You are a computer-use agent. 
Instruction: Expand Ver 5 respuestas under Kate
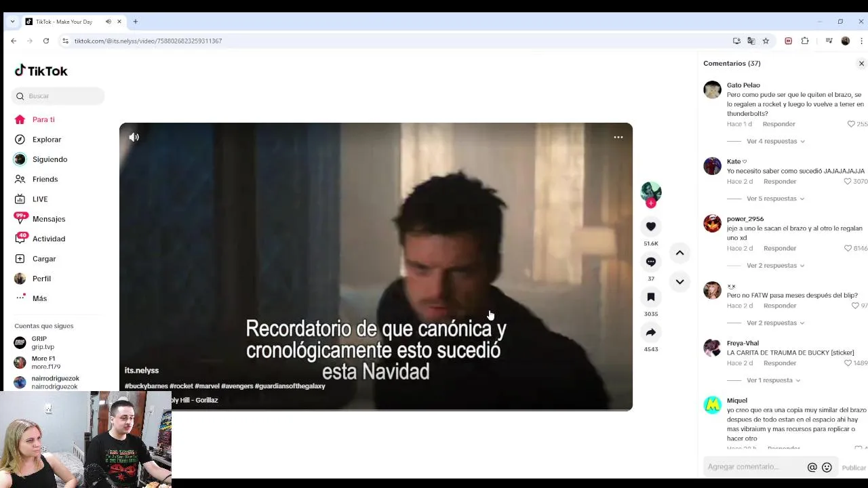click(775, 199)
